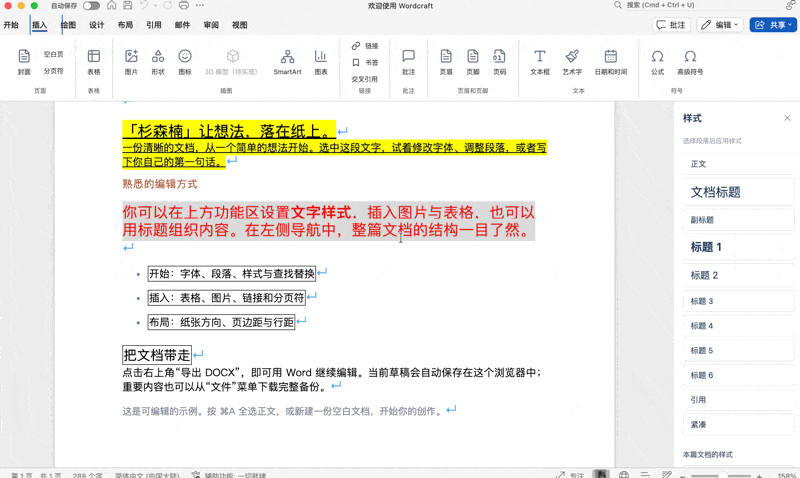Click the 批注 button at top right

click(671, 24)
